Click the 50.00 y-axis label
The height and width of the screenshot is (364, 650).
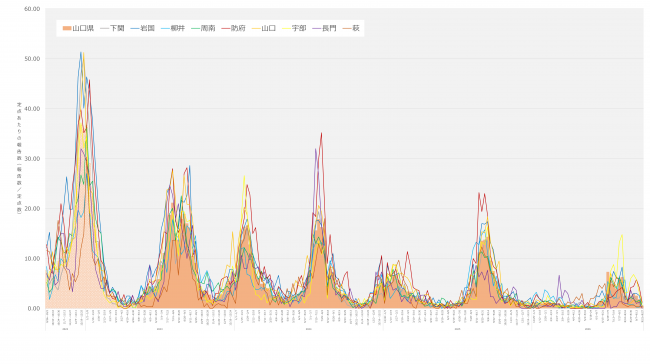(32, 59)
